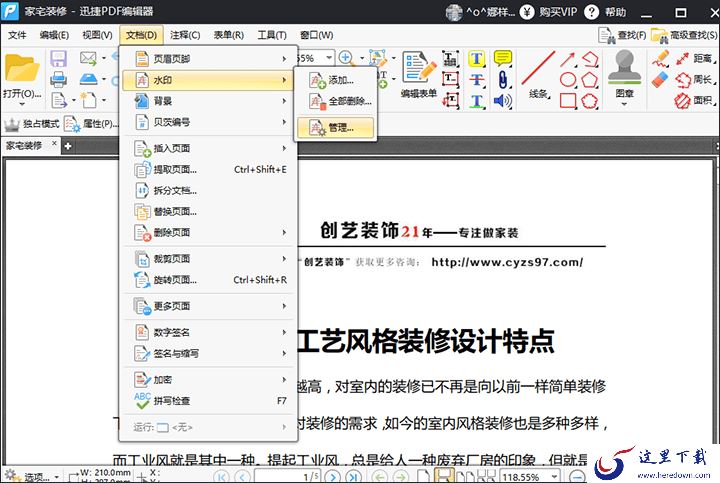Select the 周长 perimeter tool
Screen dimensions: 720x483
pyautogui.click(x=695, y=79)
